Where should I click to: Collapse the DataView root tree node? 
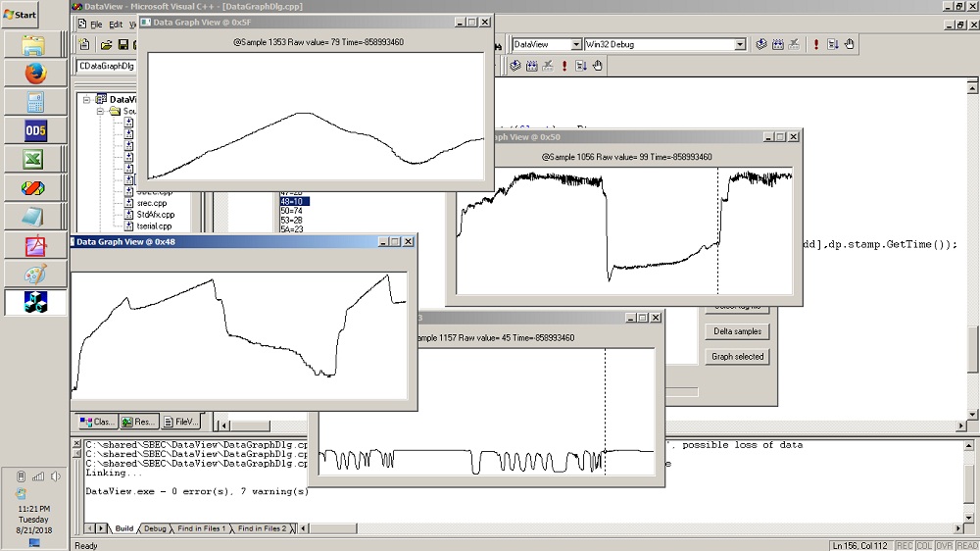click(87, 99)
